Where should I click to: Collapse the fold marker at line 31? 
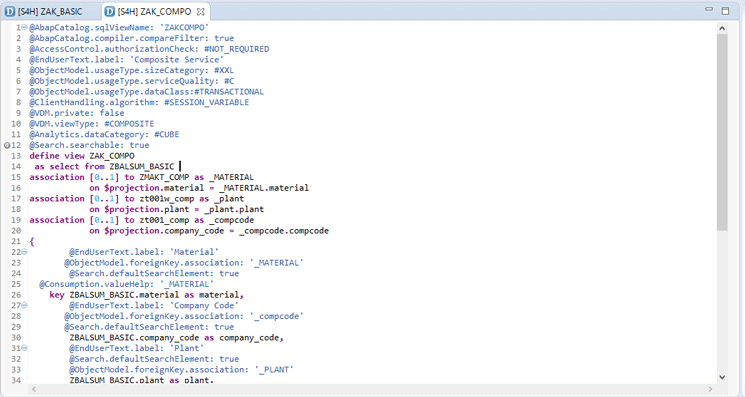24,348
